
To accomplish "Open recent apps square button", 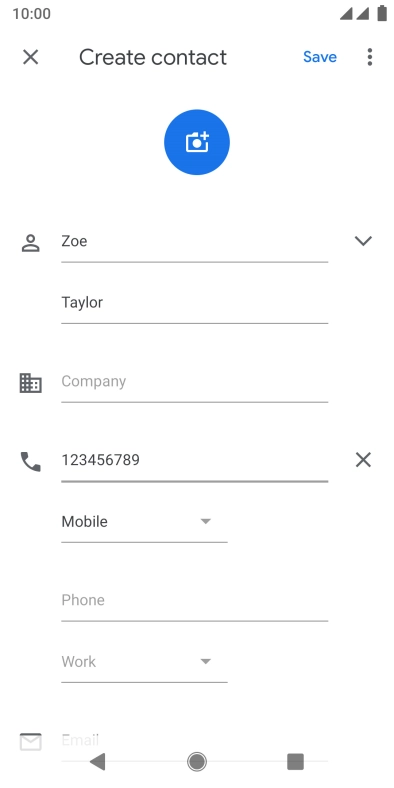I will [296, 762].
